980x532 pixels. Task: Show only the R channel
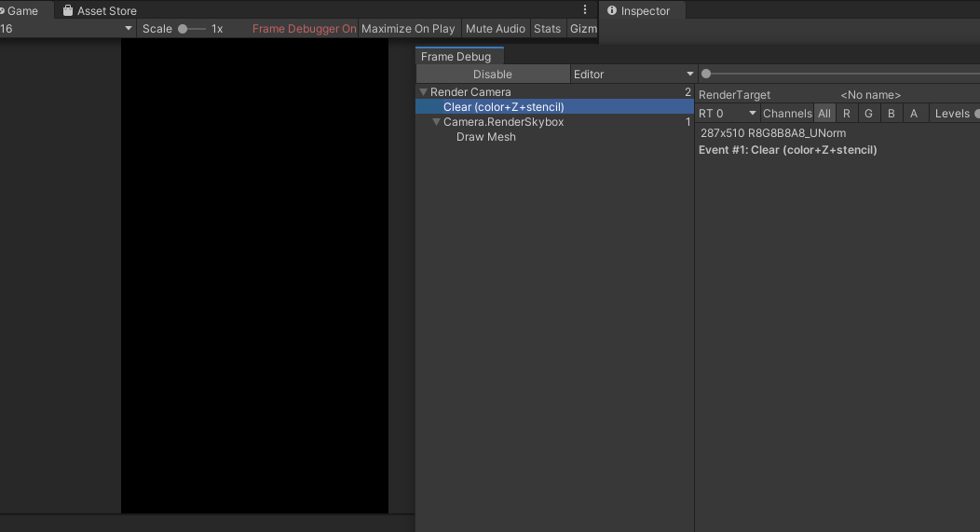pyautogui.click(x=846, y=114)
